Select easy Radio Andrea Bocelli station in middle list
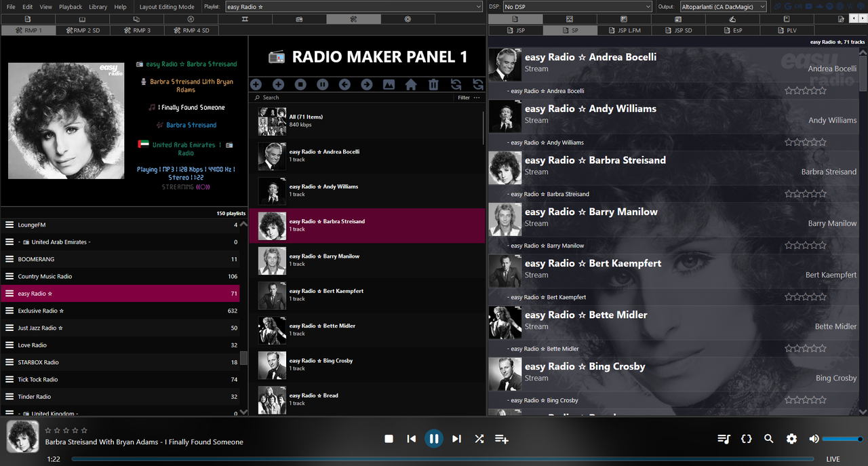 pos(367,155)
